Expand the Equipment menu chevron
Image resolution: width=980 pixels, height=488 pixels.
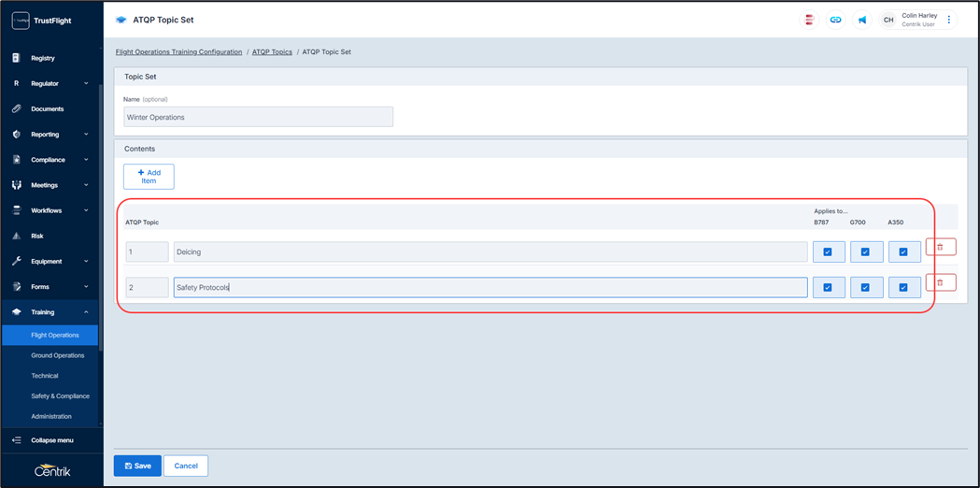click(x=86, y=262)
